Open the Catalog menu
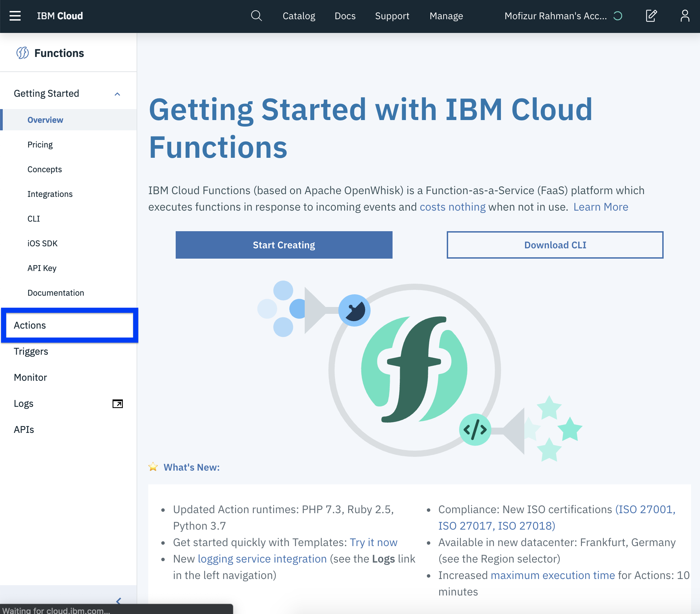Viewport: 700px width, 614px height. [x=299, y=16]
